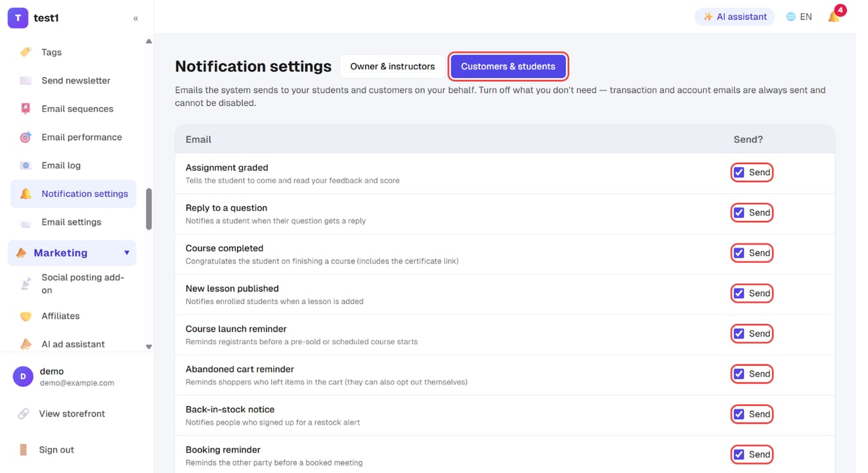Click the sidebar scroll-down arrow
This screenshot has height=473, width=868.
point(148,346)
